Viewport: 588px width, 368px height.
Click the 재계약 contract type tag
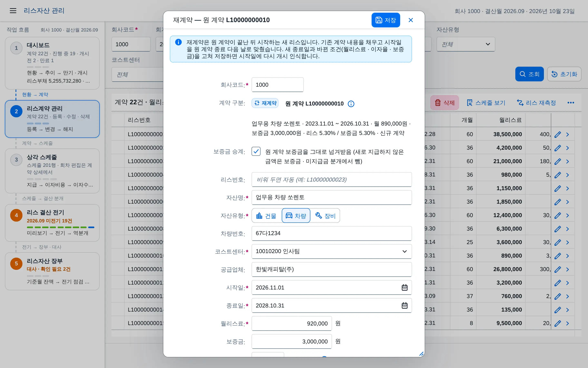coord(265,103)
